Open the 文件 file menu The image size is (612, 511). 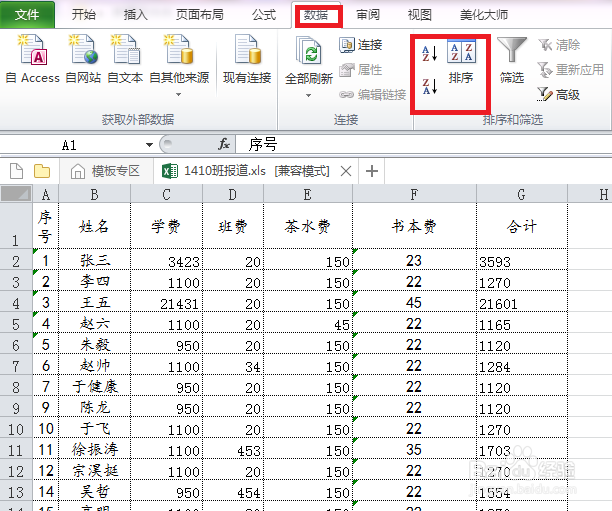27,15
